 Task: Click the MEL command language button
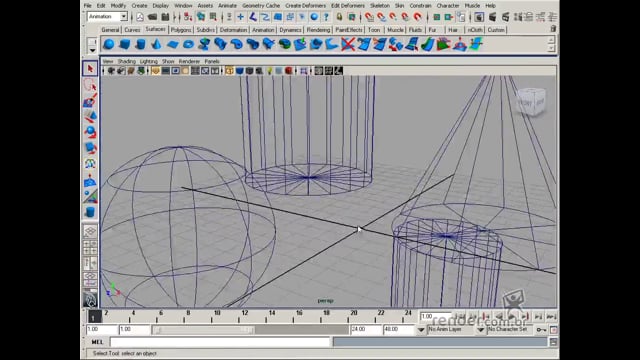click(97, 342)
